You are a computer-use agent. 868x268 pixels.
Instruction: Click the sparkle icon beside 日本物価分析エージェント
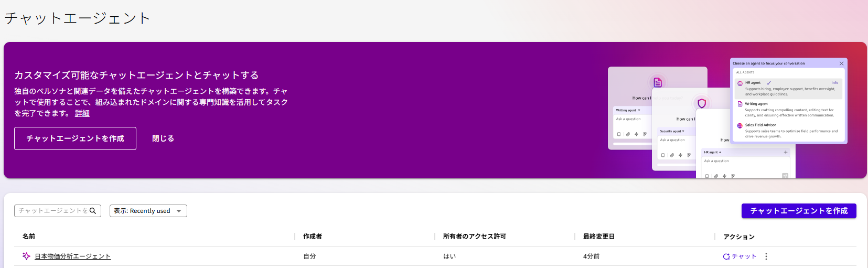click(x=26, y=256)
